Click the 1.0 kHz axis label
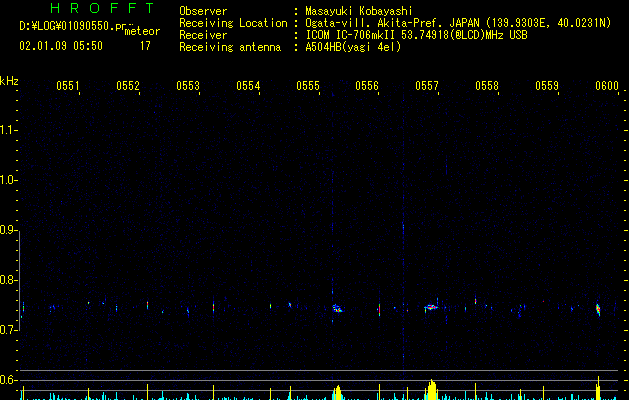Image resolution: width=629 pixels, height=400 pixels. 8,180
